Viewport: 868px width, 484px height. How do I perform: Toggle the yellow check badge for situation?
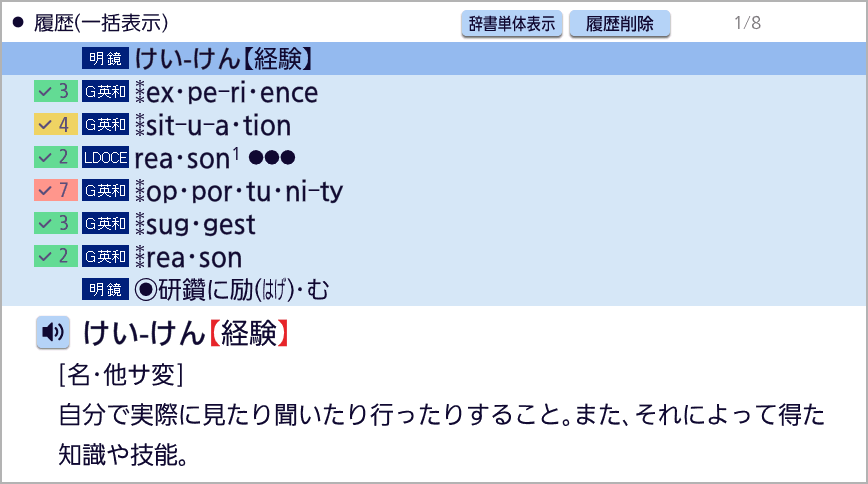[55, 126]
